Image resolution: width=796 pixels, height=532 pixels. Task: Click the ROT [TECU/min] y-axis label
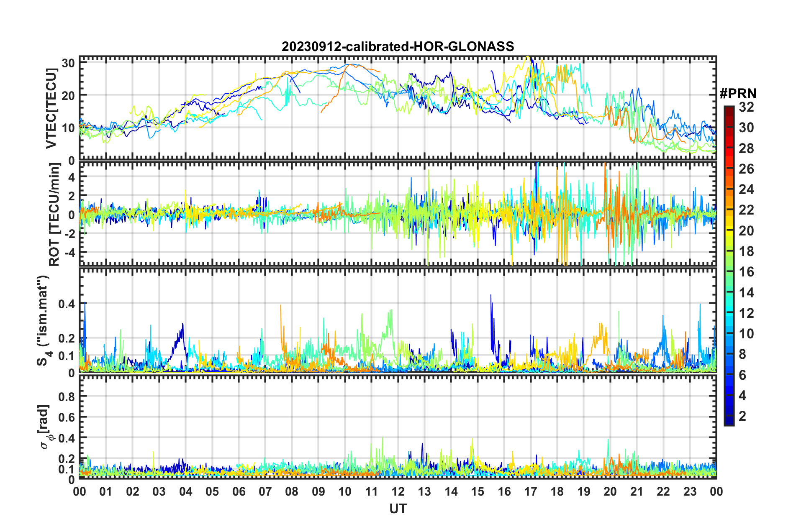coord(54,215)
